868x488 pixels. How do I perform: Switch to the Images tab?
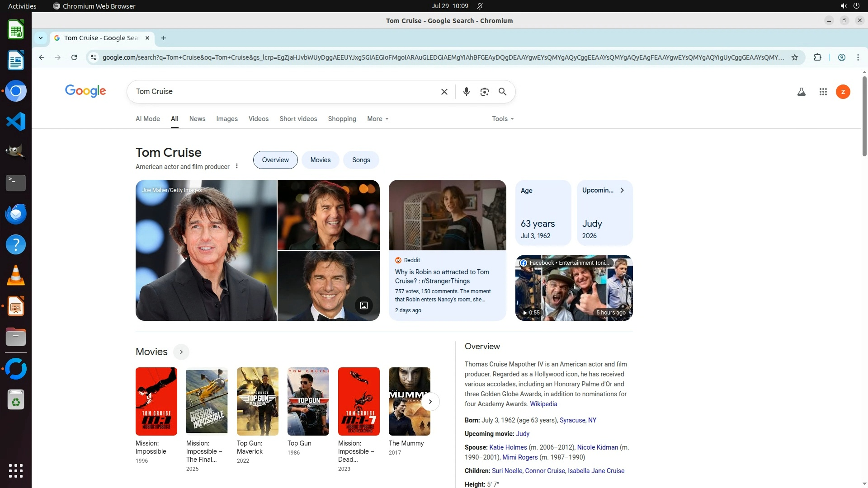[x=226, y=119]
